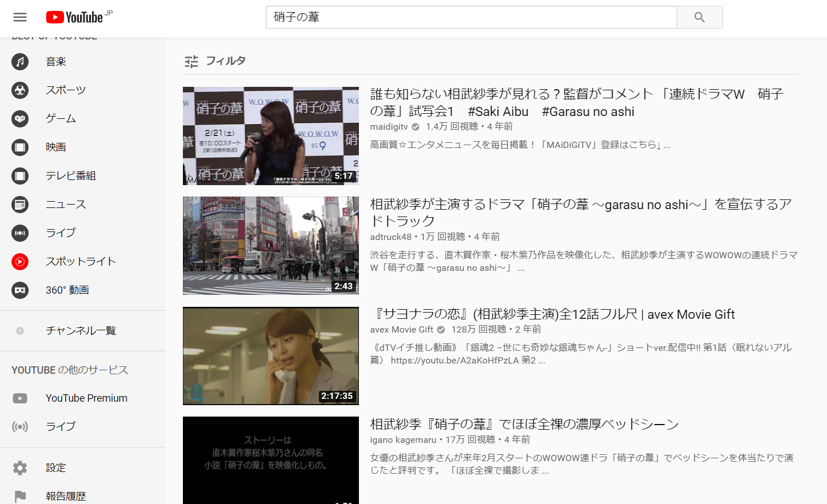827x504 pixels.
Task: Click the ゲーム gamepad icon
Action: tap(20, 119)
